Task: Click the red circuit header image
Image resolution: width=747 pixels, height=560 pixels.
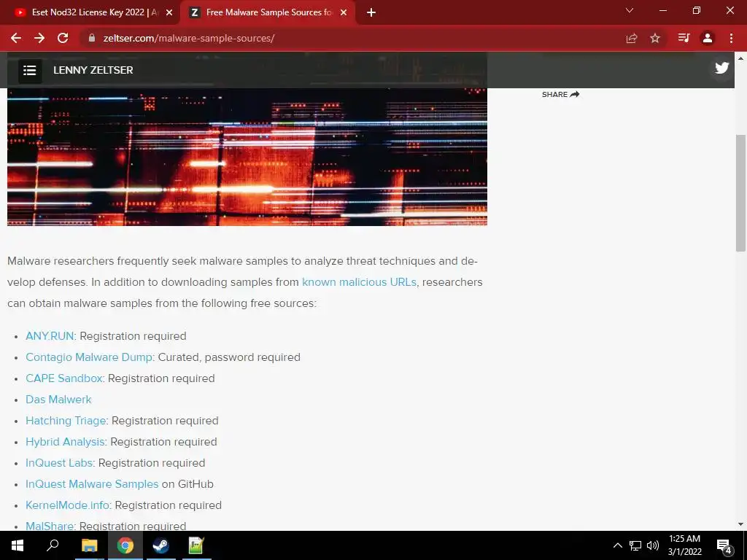Action: click(x=247, y=157)
